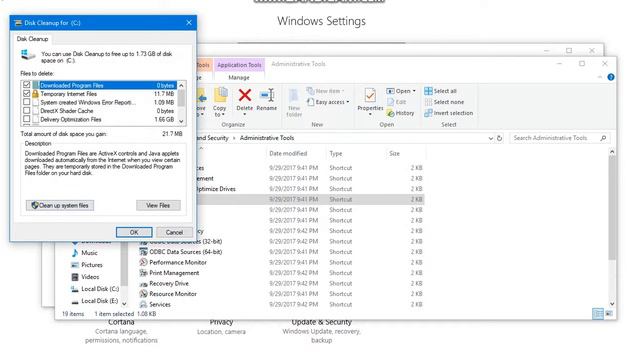Click the OK button in Disk Cleanup
Screen dimensions: 640x360
[134, 232]
